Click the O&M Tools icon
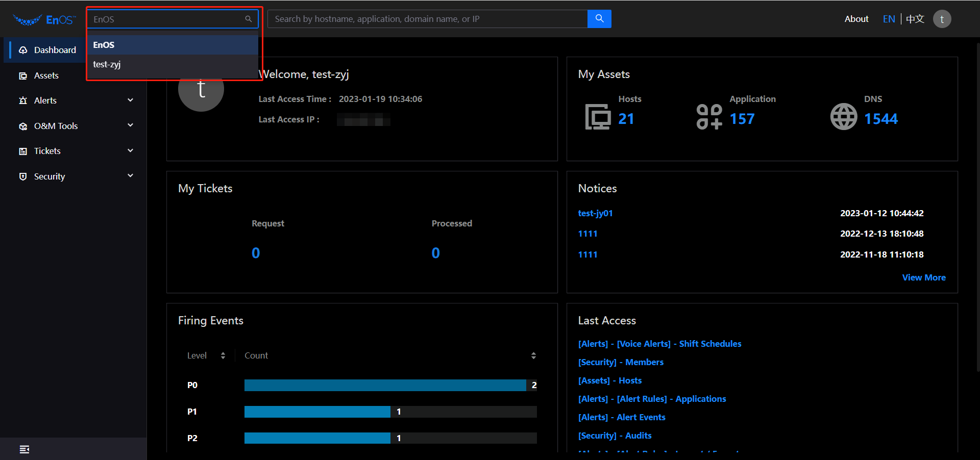This screenshot has width=980, height=460. pyautogui.click(x=23, y=126)
